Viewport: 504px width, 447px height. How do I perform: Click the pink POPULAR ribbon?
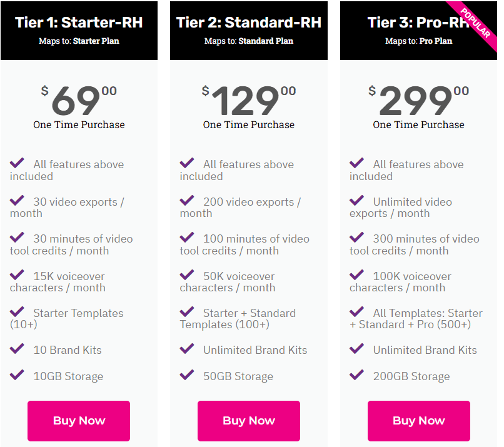point(475,22)
